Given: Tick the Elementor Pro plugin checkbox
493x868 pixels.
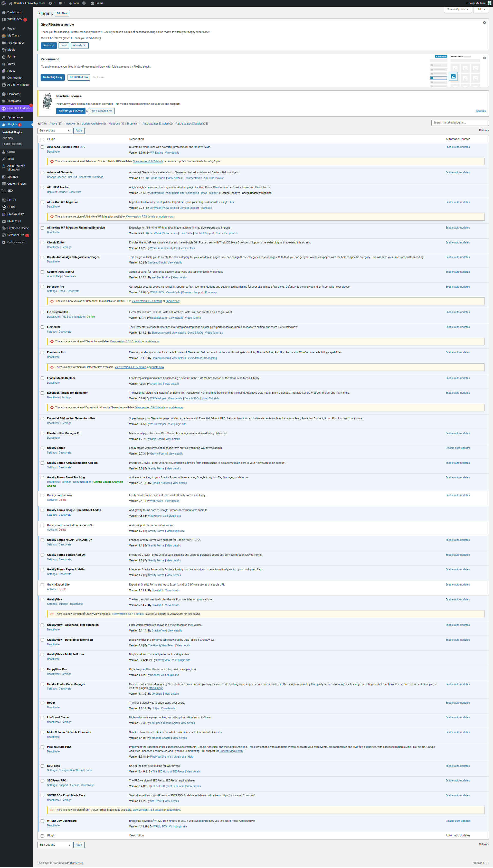Looking at the screenshot, I should (x=42, y=353).
